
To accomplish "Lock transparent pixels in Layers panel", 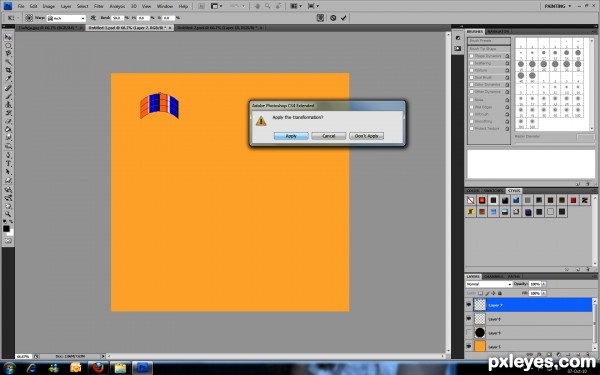I will coord(480,293).
